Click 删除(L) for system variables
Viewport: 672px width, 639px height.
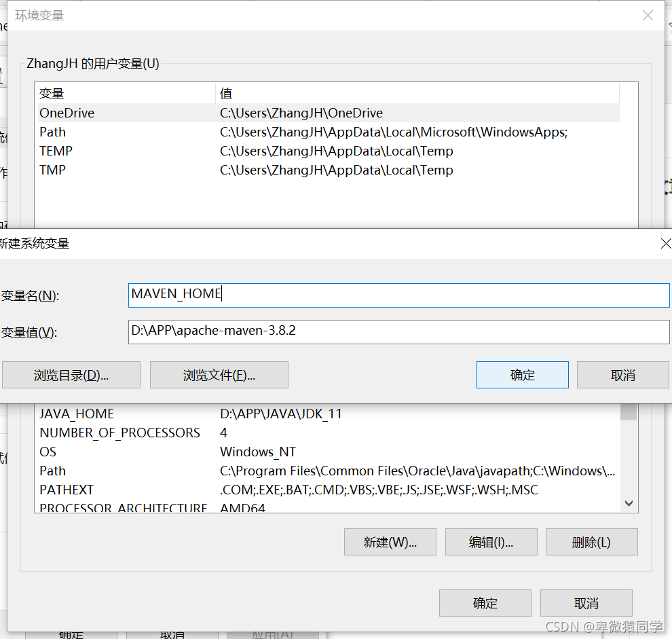[x=591, y=542]
